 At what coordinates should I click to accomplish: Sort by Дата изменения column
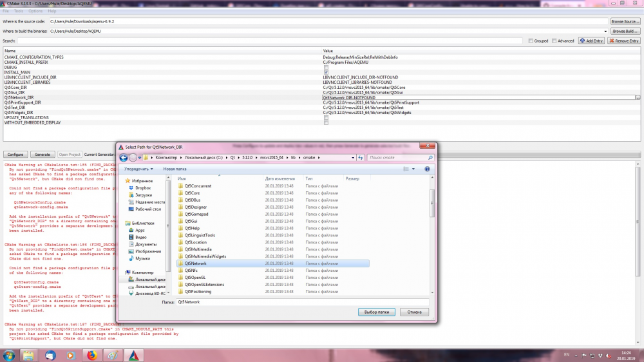click(x=279, y=178)
